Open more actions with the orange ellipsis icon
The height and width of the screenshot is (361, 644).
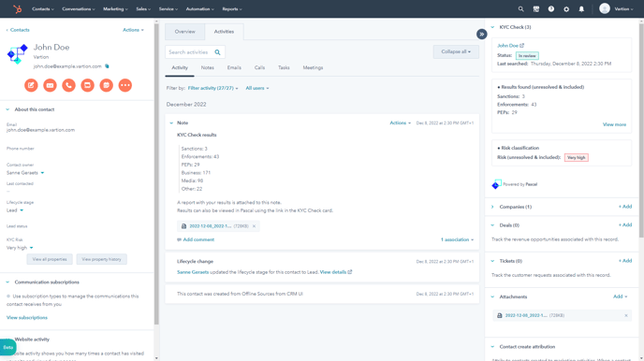[x=125, y=85]
